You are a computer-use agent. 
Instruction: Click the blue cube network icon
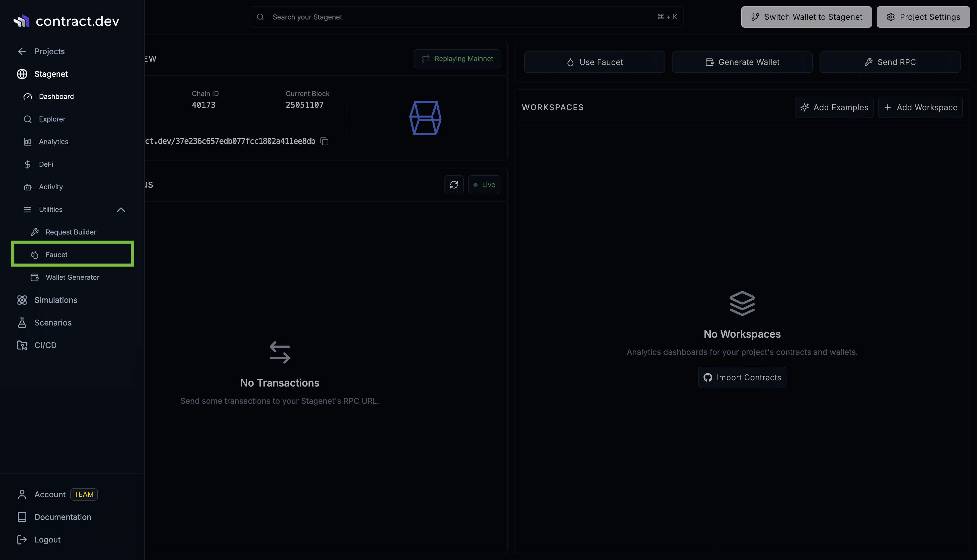coord(425,118)
